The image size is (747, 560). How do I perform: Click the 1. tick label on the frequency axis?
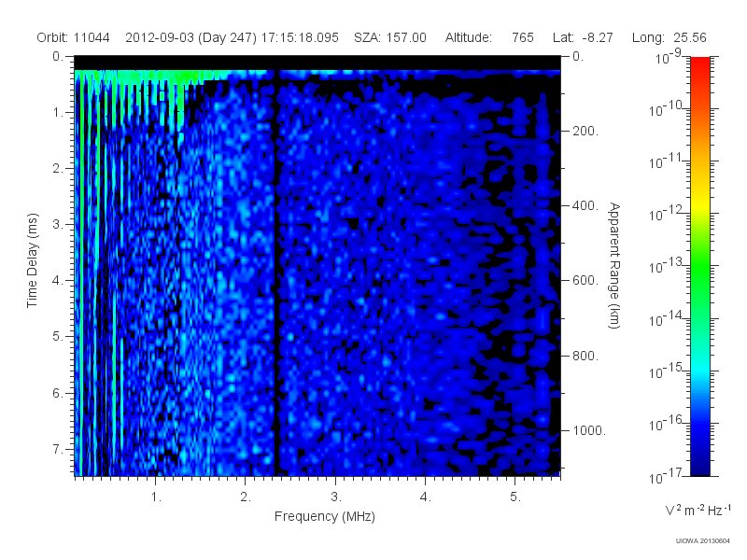pyautogui.click(x=156, y=497)
